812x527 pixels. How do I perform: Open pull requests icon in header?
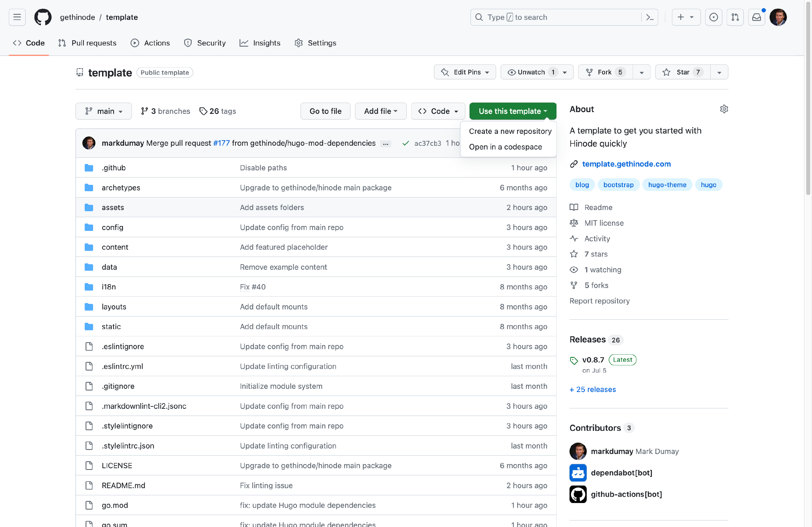pyautogui.click(x=735, y=17)
